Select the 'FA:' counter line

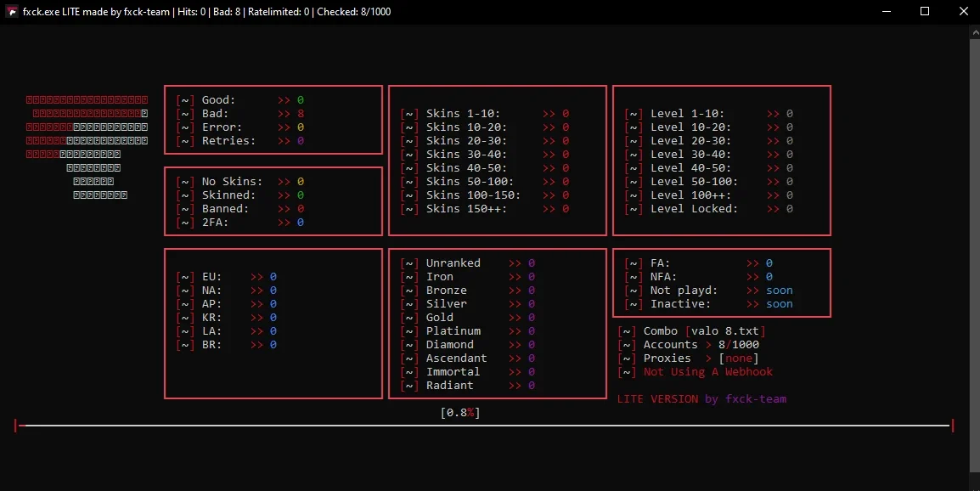point(699,263)
